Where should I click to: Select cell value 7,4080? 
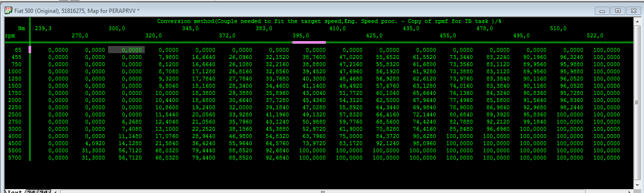coord(131,129)
